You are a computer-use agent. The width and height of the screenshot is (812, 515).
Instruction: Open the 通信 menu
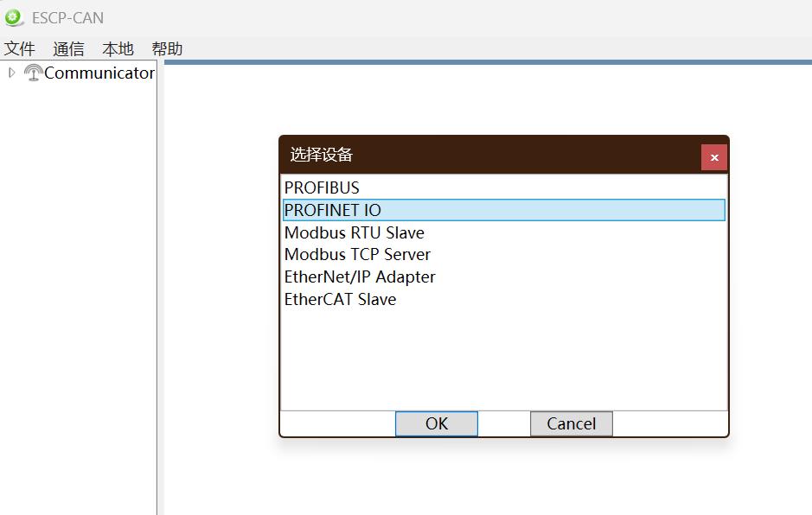[x=68, y=48]
